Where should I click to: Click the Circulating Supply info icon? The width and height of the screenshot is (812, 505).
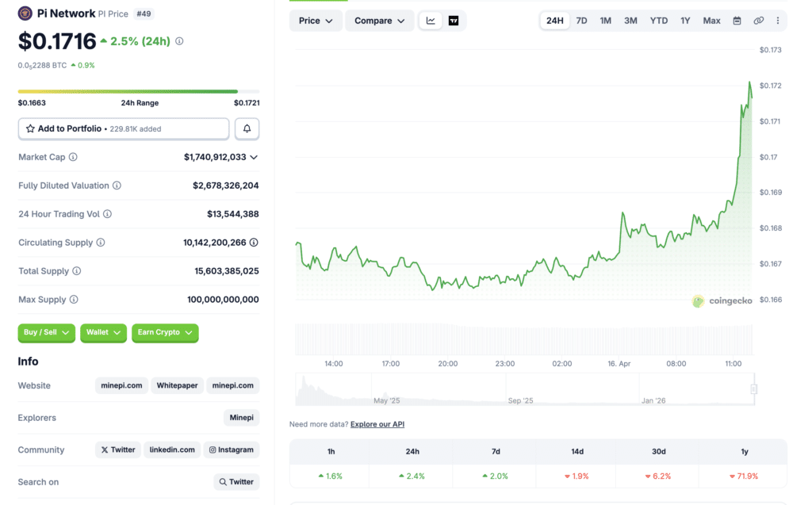(x=101, y=243)
